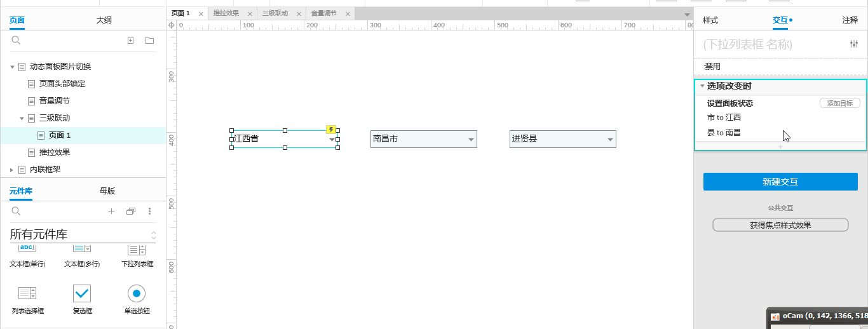Viewport: 868px width, 329px height.
Task: Click the small plus below 县 to 南昌
Action: click(x=781, y=147)
